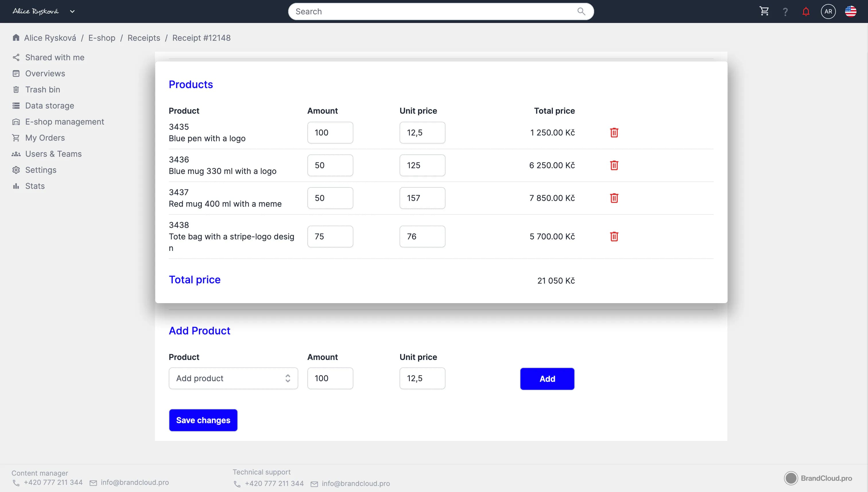The width and height of the screenshot is (868, 492).
Task: Navigate to Receipts breadcrumb link
Action: pyautogui.click(x=144, y=38)
